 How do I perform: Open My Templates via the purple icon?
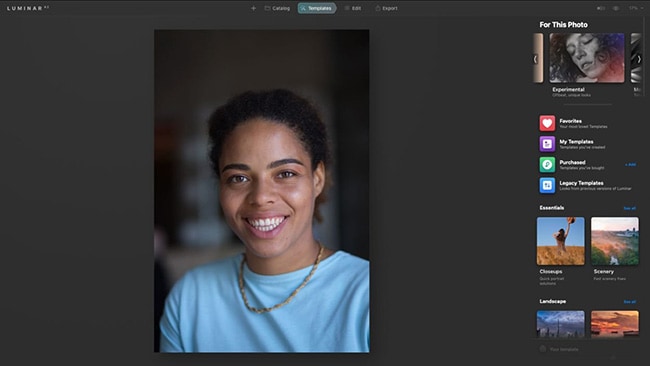point(547,144)
